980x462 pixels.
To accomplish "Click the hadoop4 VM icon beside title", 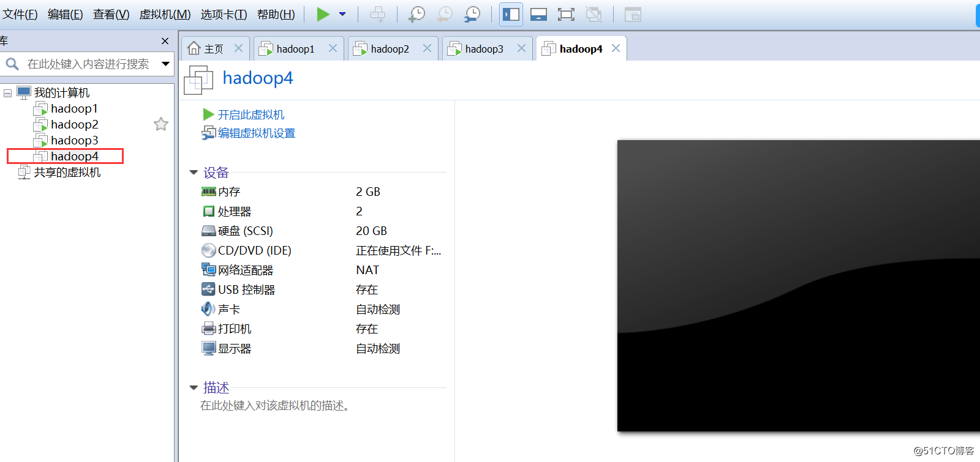I will pyautogui.click(x=198, y=80).
